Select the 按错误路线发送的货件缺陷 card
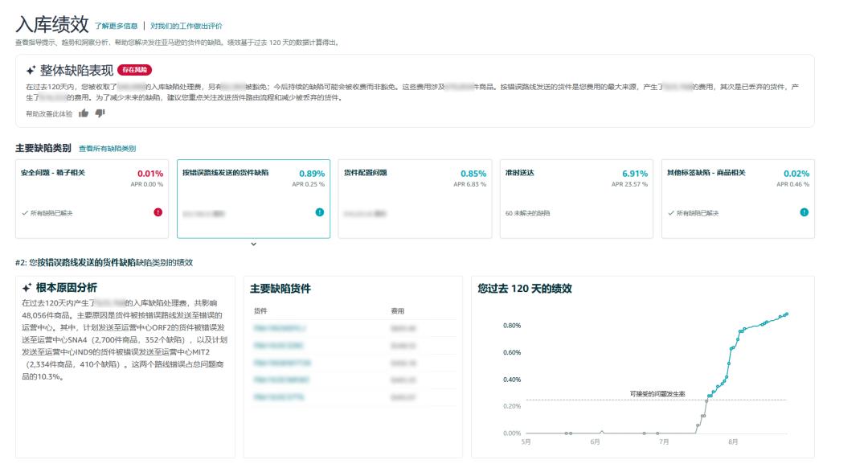Image resolution: width=868 pixels, height=464 pixels. point(253,199)
